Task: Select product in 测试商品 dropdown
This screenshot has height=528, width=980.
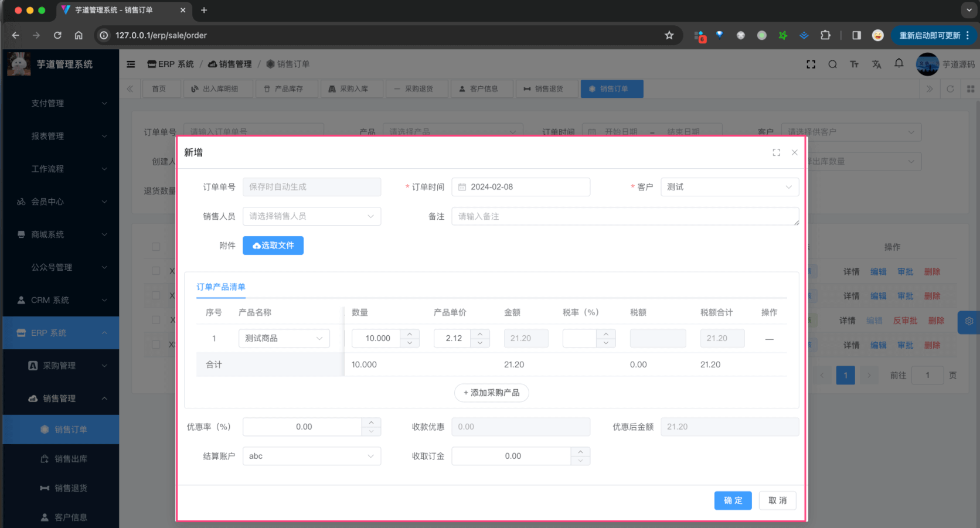Action: coord(284,338)
